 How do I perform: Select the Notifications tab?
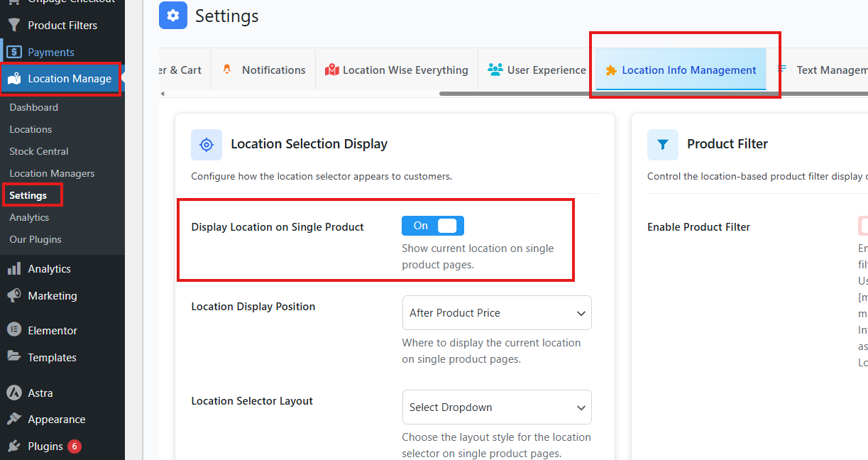point(264,70)
